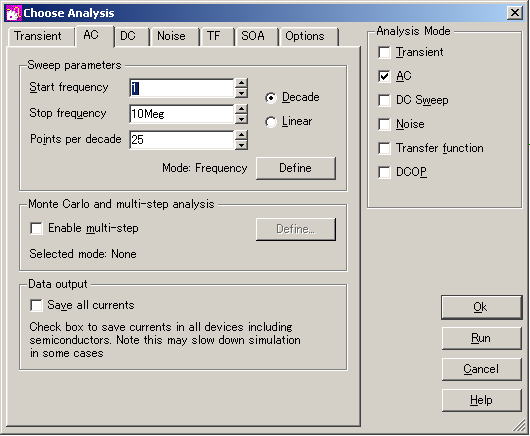Check the Enable multi-step box

36,228
